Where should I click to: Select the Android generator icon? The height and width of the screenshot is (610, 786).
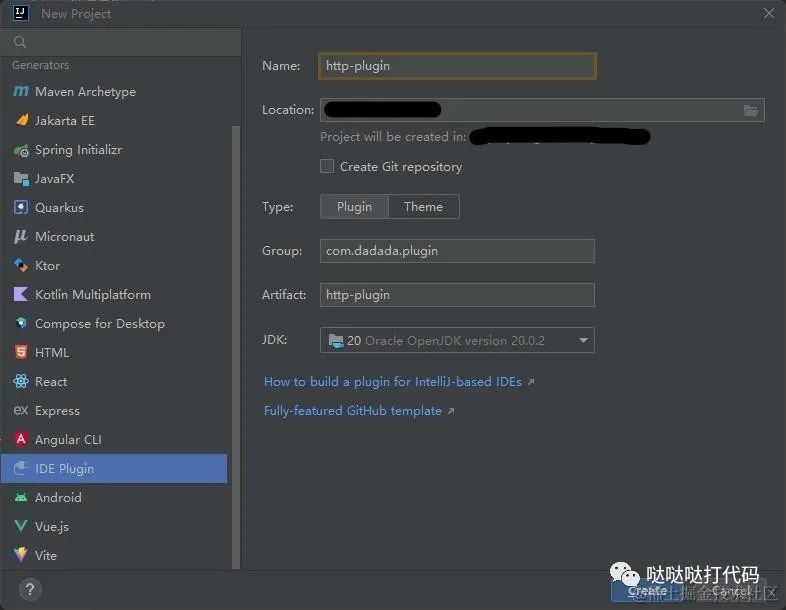tap(21, 497)
